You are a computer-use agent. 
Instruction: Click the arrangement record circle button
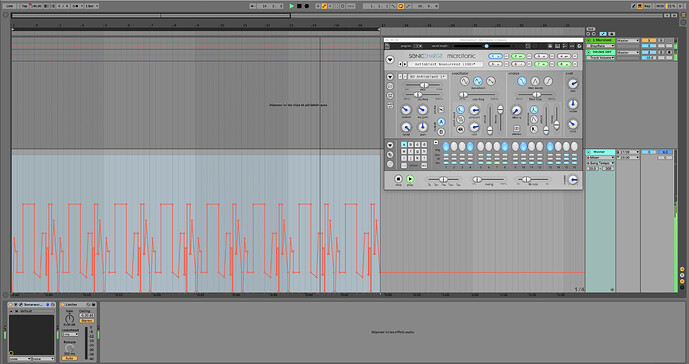point(307,6)
